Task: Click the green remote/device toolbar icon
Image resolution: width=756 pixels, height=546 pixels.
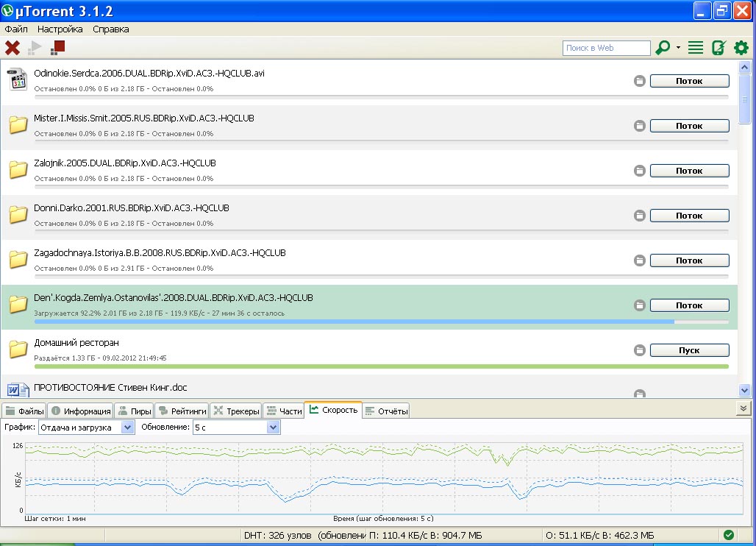Action: coord(719,47)
